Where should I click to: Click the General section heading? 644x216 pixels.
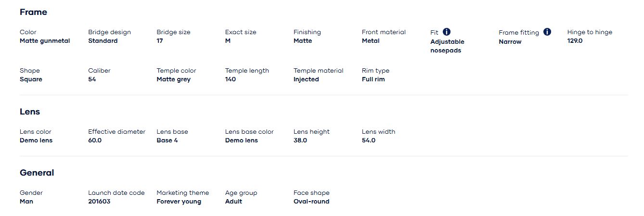pyautogui.click(x=37, y=173)
